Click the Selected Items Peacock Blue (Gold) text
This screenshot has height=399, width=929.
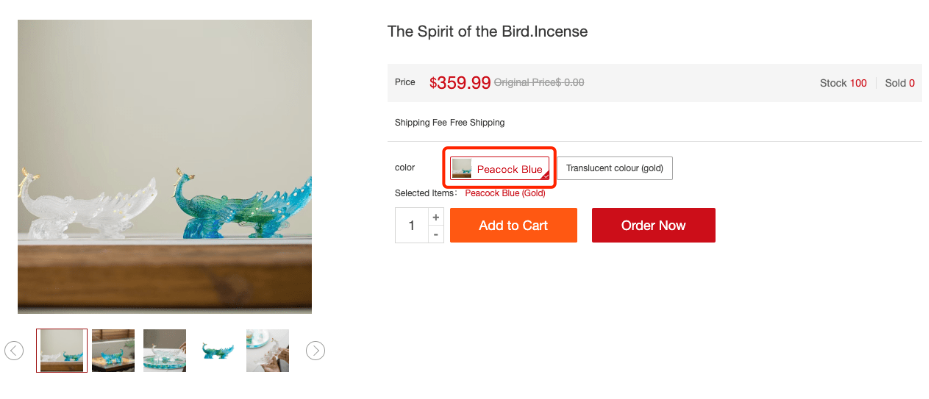click(505, 193)
